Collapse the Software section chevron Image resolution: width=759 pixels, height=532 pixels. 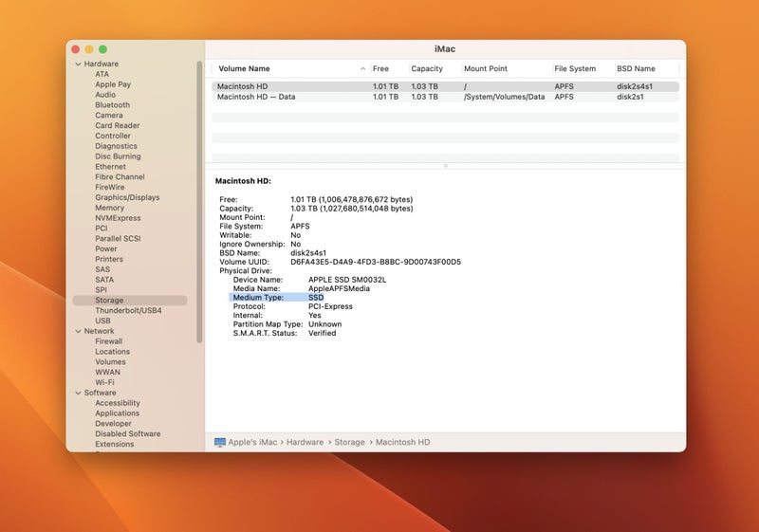(x=78, y=393)
